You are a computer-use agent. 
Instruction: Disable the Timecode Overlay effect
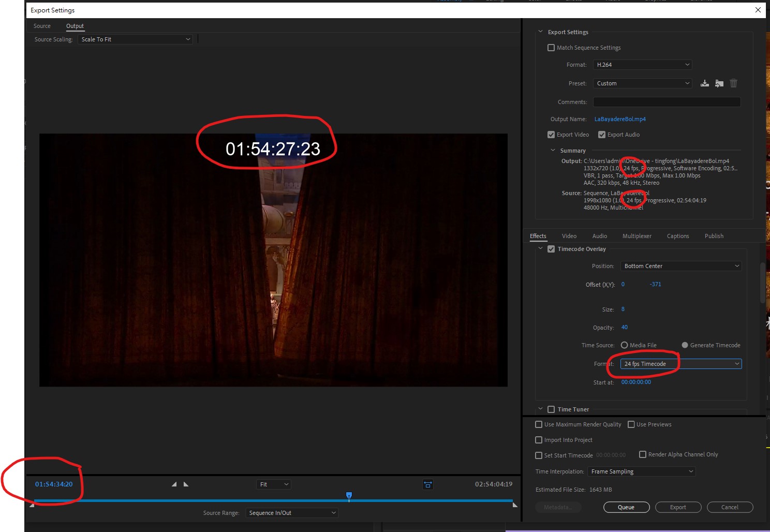[551, 248]
